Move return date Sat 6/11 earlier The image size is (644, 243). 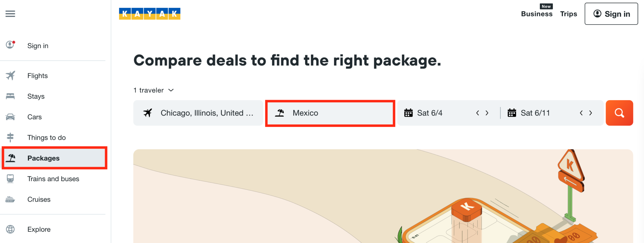tap(581, 113)
